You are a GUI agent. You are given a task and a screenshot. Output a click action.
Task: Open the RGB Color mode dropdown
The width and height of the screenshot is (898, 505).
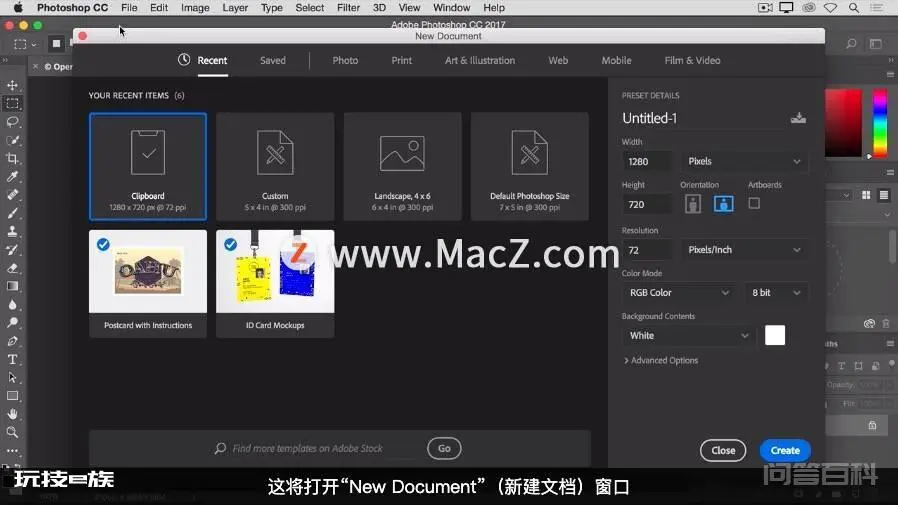click(x=679, y=293)
